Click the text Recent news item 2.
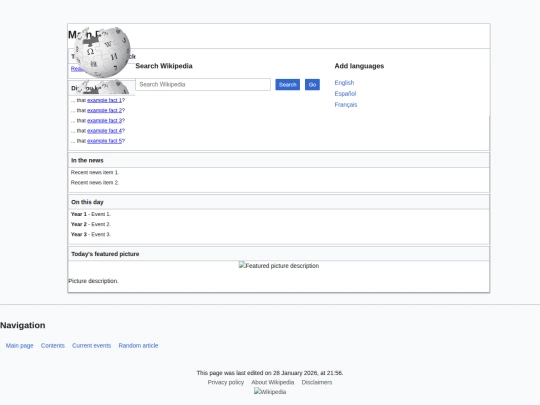 tap(95, 183)
